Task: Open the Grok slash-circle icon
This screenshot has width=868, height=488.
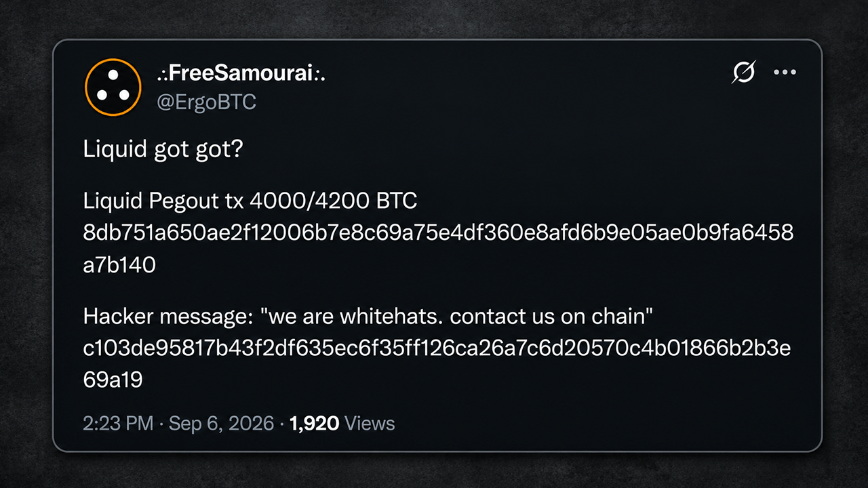Action: click(743, 72)
